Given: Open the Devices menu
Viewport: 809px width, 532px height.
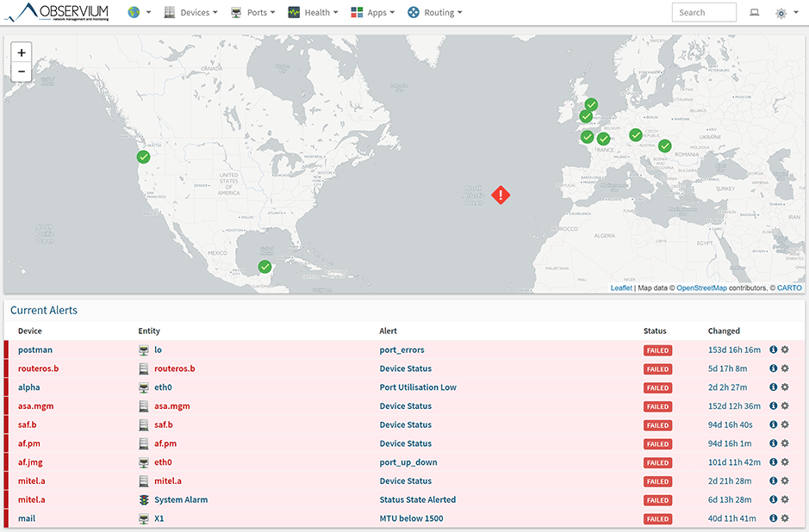Looking at the screenshot, I should [x=190, y=13].
